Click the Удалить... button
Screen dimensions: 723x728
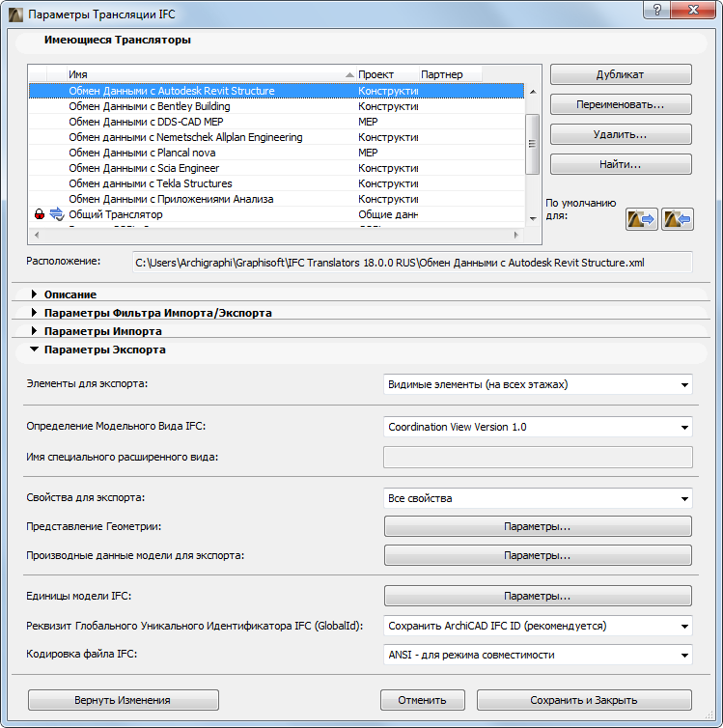click(621, 134)
